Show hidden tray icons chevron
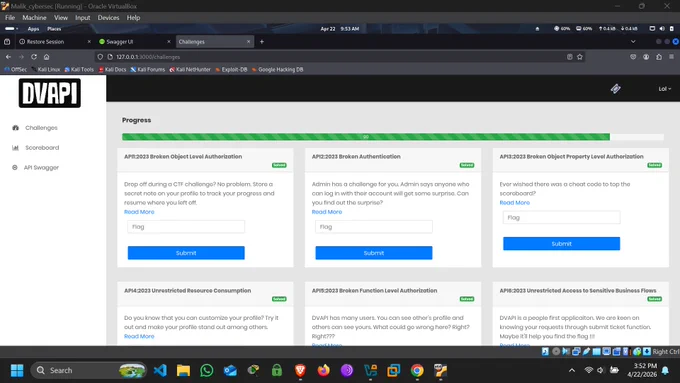 [x=572, y=370]
